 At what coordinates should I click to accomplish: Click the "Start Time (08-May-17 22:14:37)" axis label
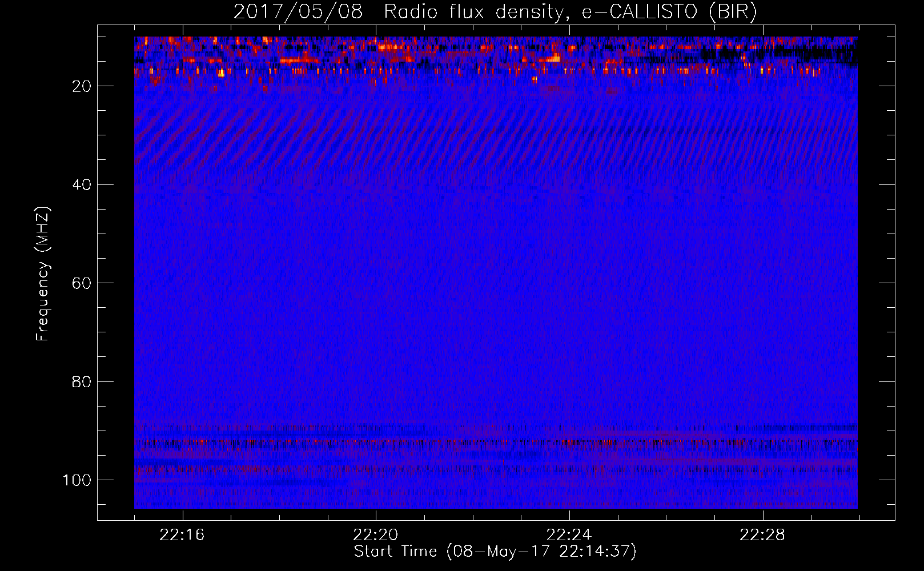495,552
